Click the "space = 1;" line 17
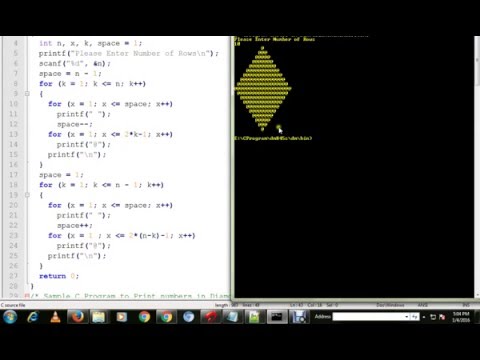This screenshot has width=480, height=360. (61, 175)
